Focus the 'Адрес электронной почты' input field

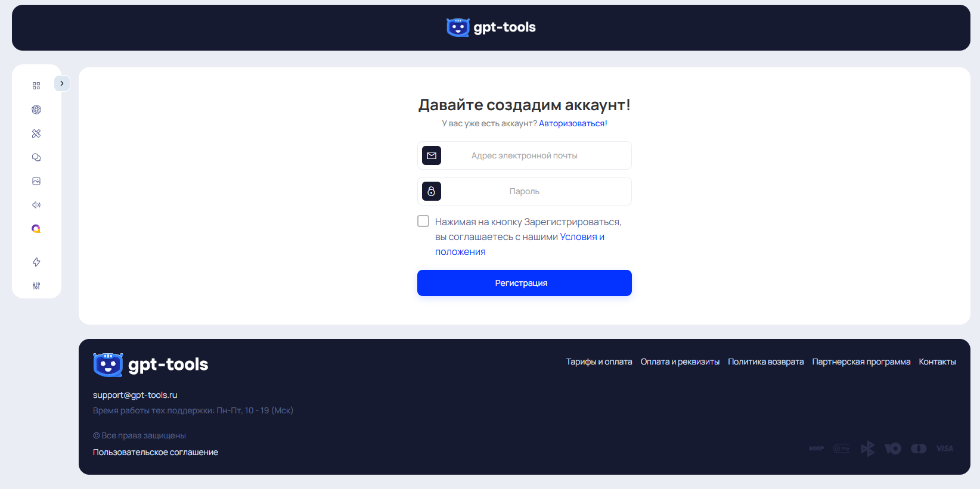pyautogui.click(x=525, y=155)
